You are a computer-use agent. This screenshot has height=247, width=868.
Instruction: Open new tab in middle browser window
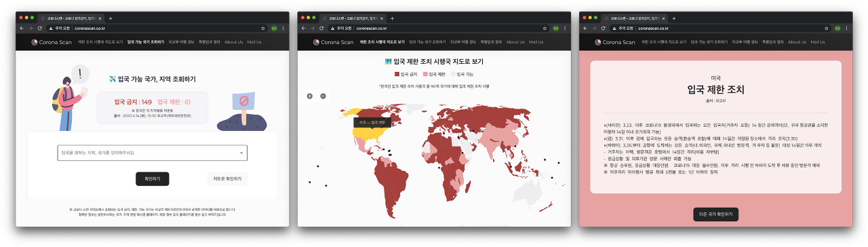coord(392,18)
